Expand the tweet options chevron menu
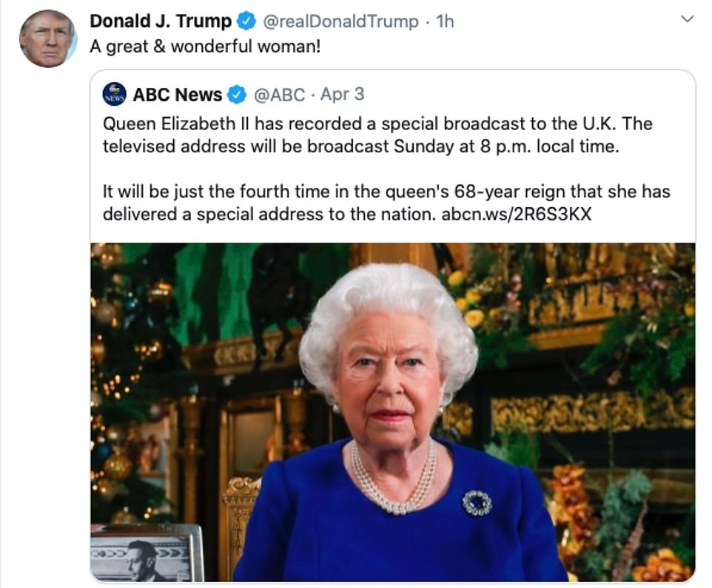 pyautogui.click(x=687, y=19)
